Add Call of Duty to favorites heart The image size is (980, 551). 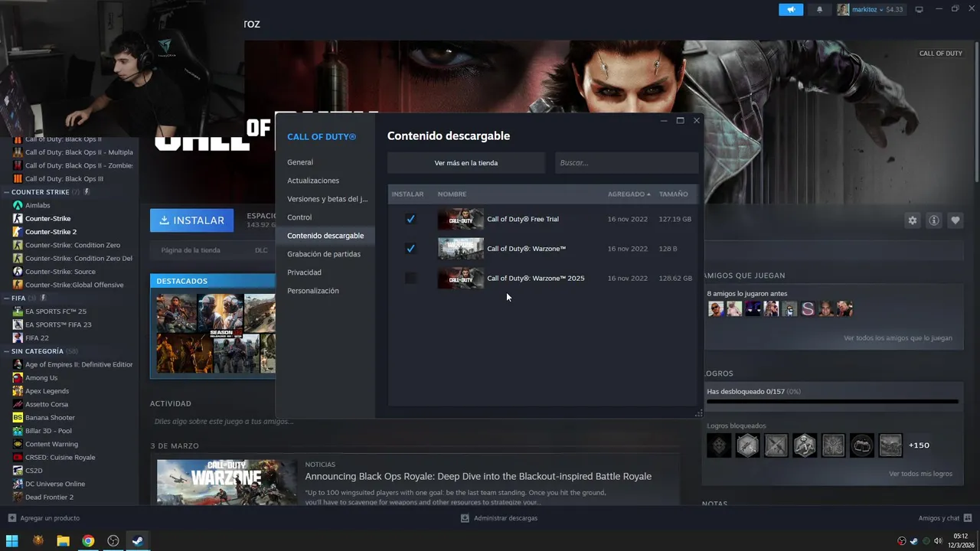[x=955, y=220]
